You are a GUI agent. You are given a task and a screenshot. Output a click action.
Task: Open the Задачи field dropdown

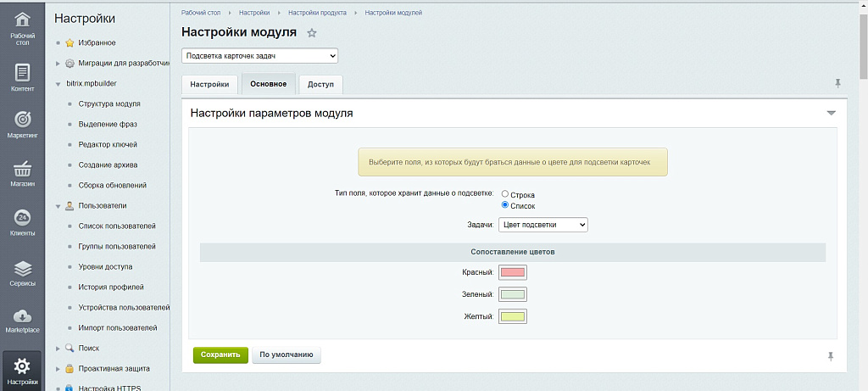[x=542, y=225]
